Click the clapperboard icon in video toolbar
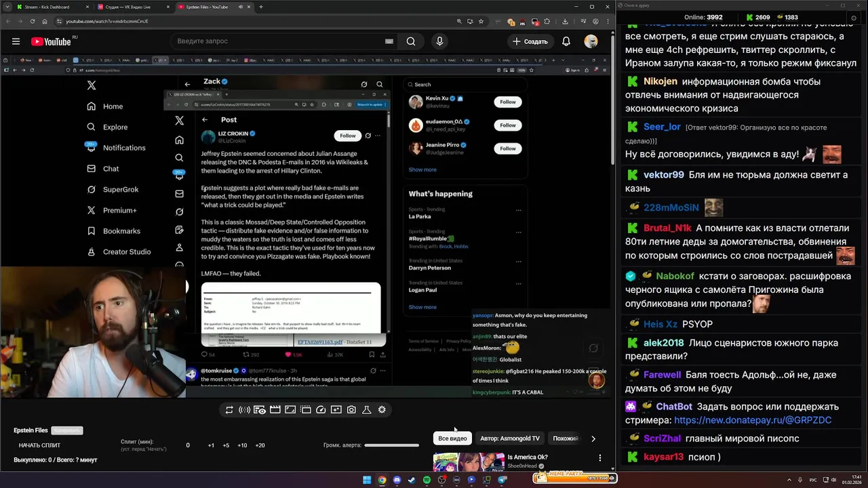Viewport: 868px width, 488px height. (275, 410)
